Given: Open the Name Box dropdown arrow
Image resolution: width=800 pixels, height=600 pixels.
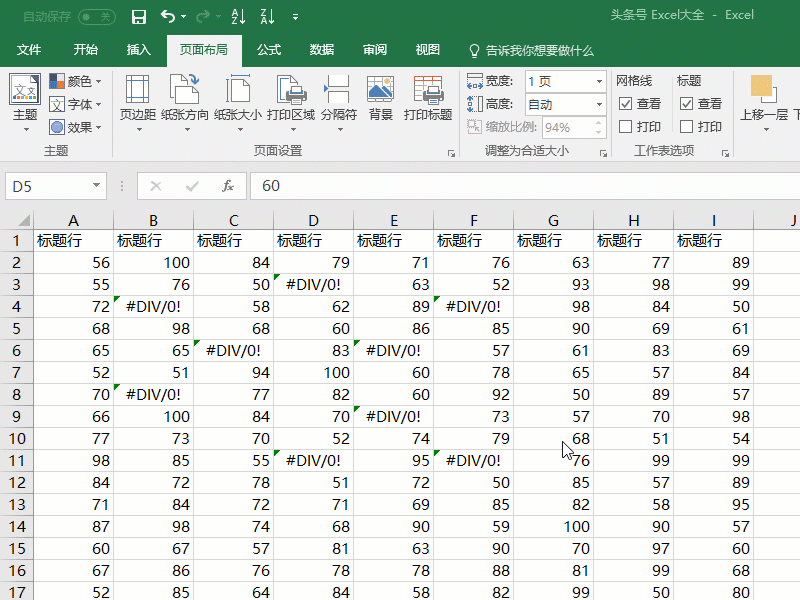Looking at the screenshot, I should [96, 185].
